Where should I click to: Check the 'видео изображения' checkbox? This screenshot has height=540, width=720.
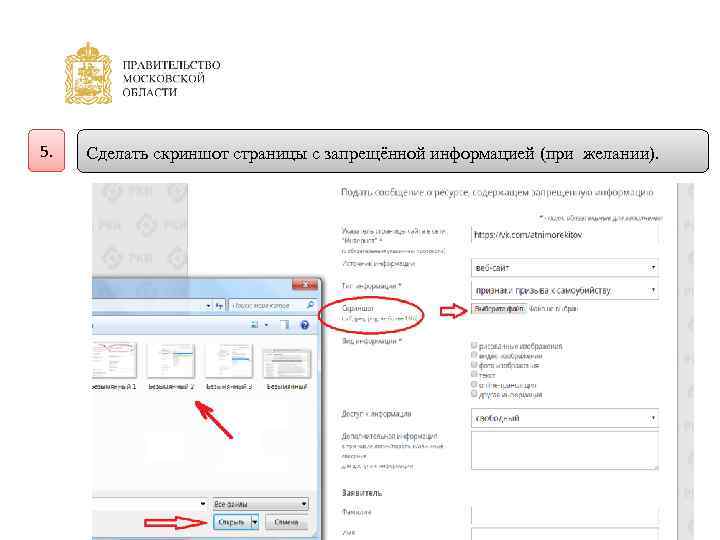point(474,355)
